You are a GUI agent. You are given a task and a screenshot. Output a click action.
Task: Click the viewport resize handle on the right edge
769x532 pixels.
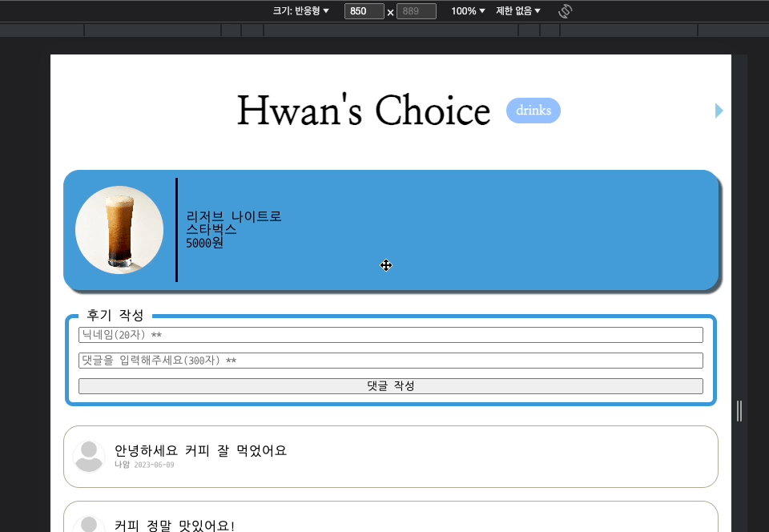point(739,411)
